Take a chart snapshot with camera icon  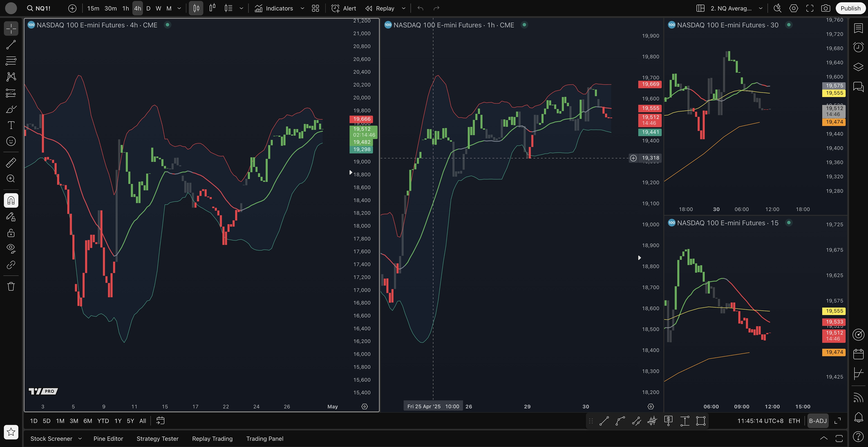(825, 8)
